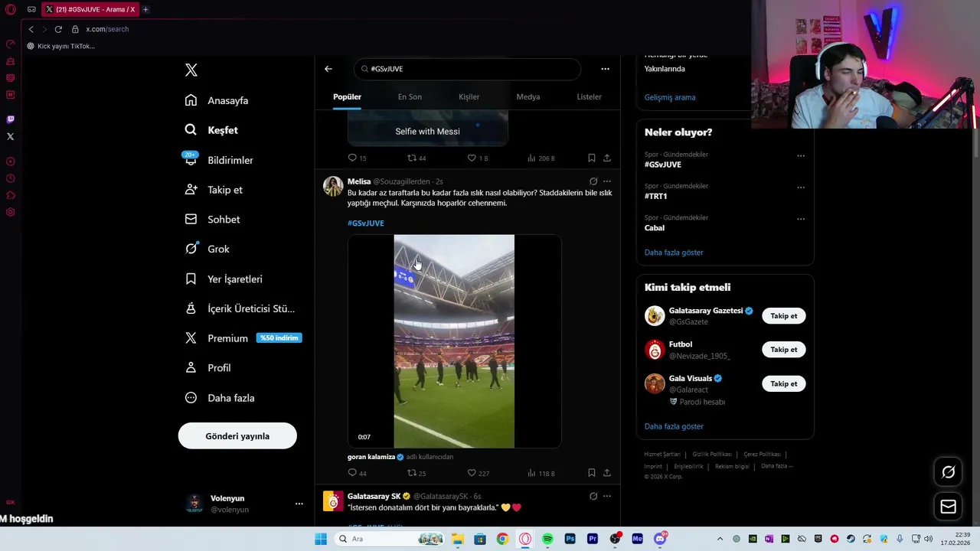Open X panel in Opera sidebar

[x=11, y=136]
